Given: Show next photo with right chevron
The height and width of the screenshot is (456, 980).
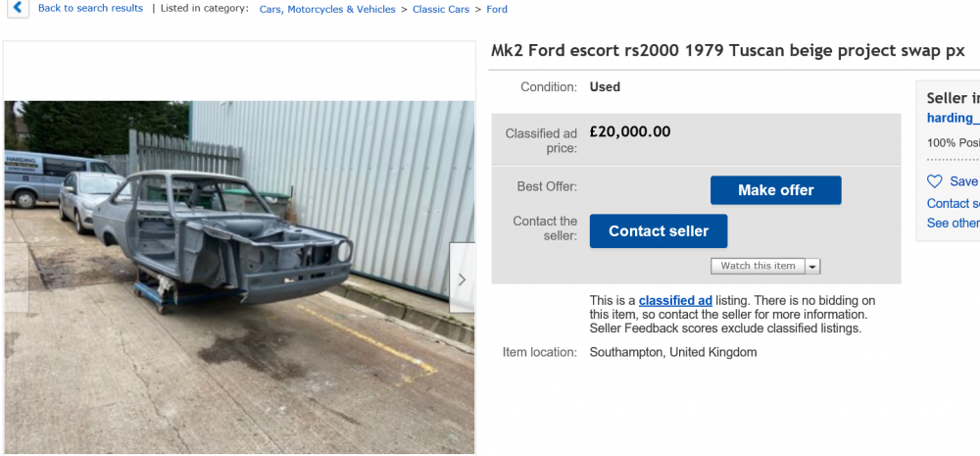Looking at the screenshot, I should [462, 279].
